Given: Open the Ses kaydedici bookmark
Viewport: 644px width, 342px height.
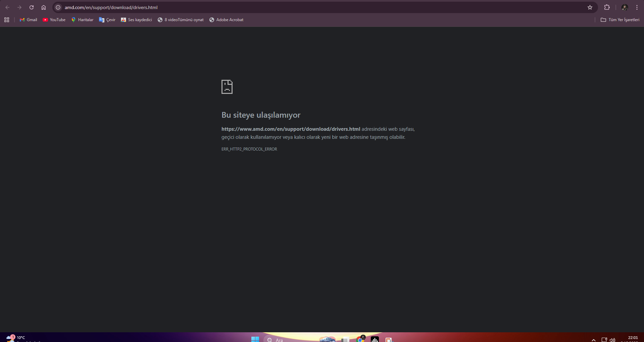Looking at the screenshot, I should pos(136,20).
